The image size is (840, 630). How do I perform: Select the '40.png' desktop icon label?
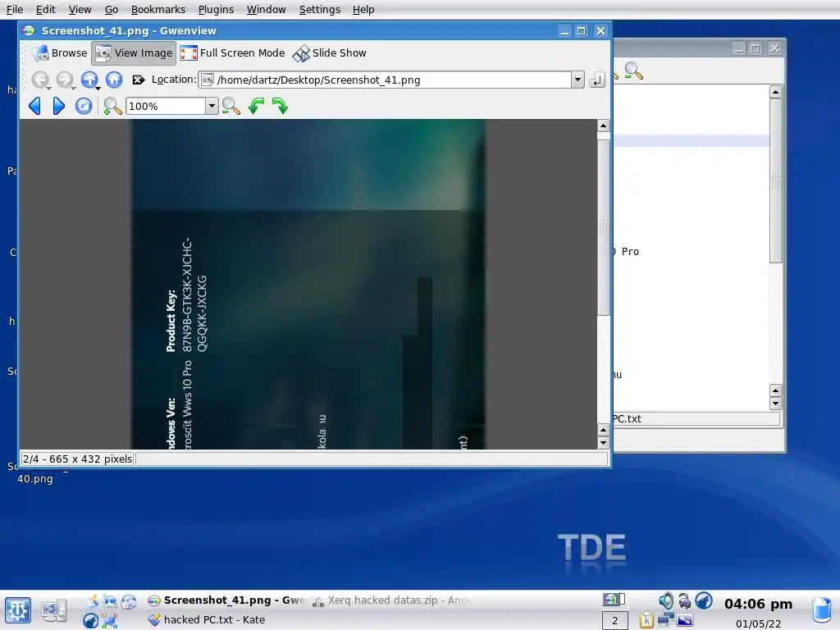34,479
